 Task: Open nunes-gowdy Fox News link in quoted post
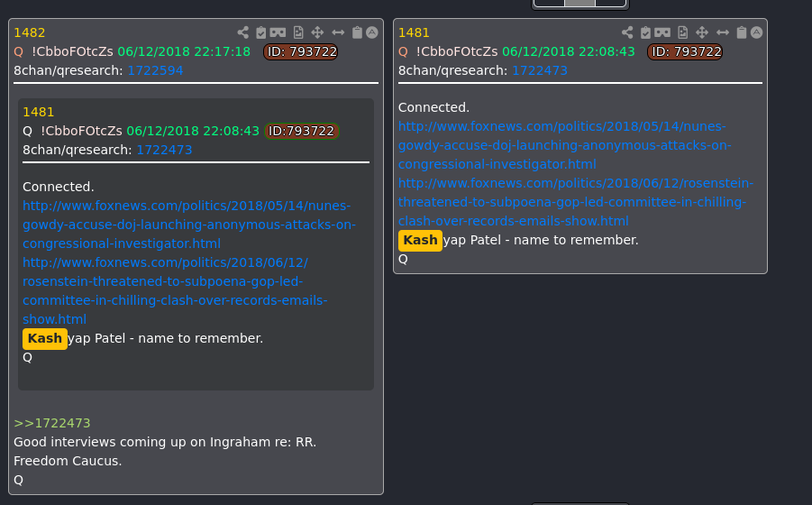coord(189,225)
